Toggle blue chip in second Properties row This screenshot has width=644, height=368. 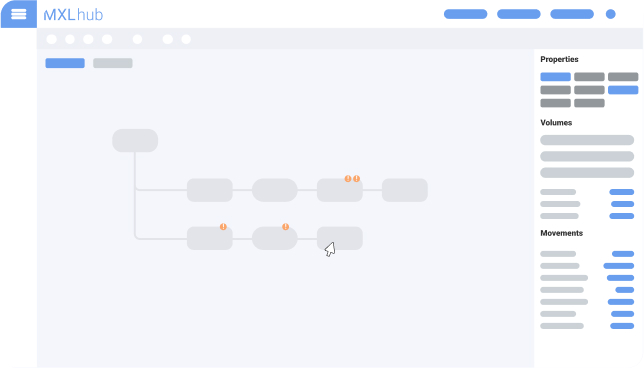coord(623,90)
